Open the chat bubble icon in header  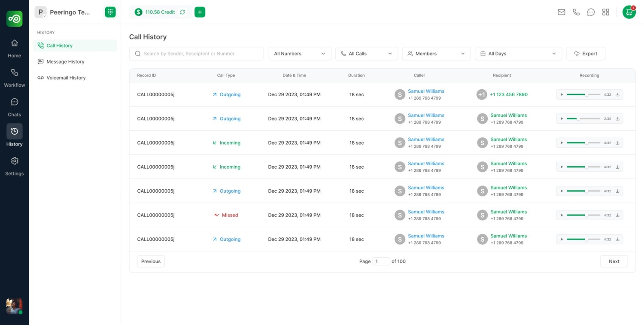click(591, 12)
